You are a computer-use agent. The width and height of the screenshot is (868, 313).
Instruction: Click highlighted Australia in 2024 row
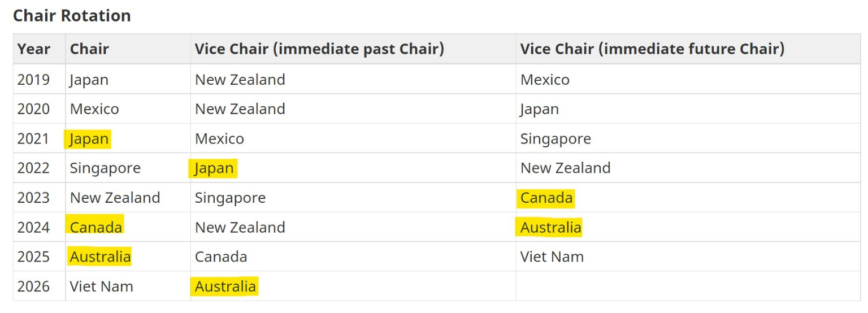[x=550, y=227]
